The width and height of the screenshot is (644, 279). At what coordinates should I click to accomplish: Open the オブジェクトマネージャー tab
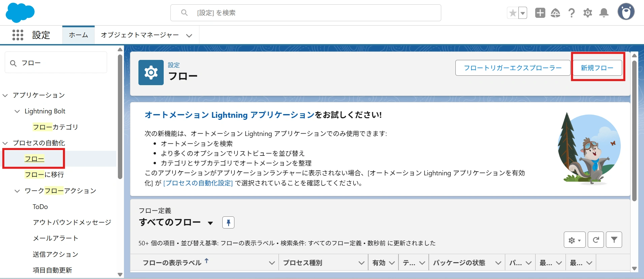[x=140, y=35]
